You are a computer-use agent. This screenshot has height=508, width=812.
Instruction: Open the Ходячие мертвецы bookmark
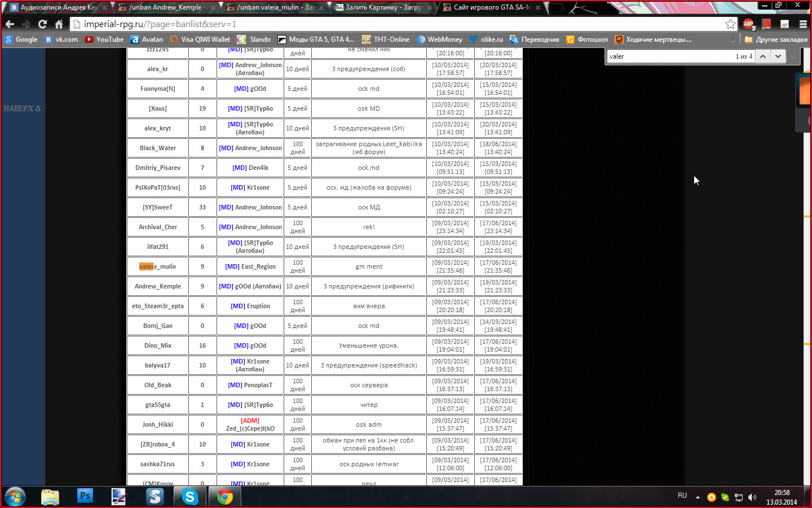coord(653,40)
